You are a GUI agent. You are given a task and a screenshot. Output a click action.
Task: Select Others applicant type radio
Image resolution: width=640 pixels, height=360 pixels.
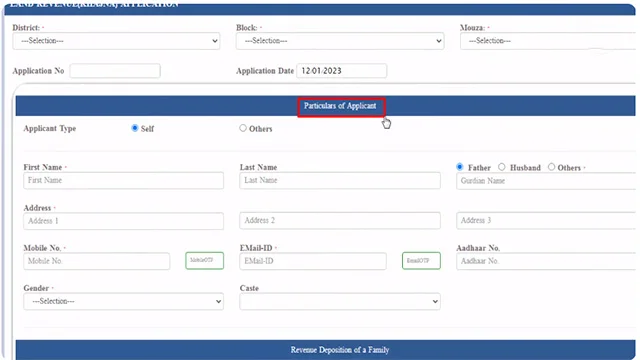(x=243, y=128)
